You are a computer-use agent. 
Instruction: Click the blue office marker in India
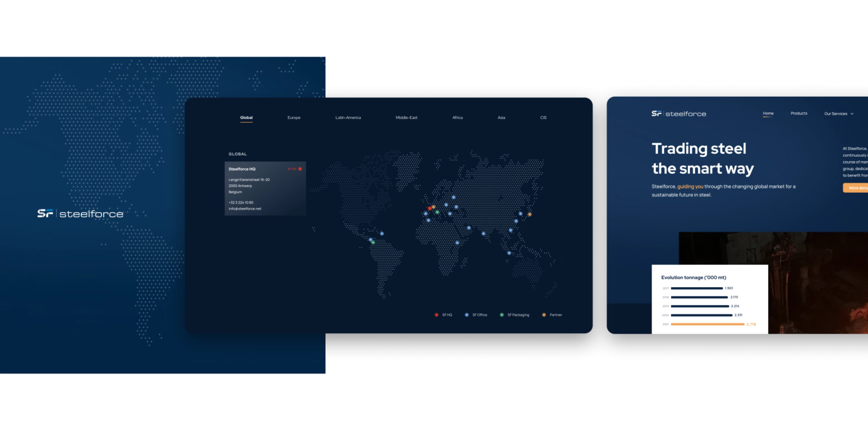coord(483,234)
